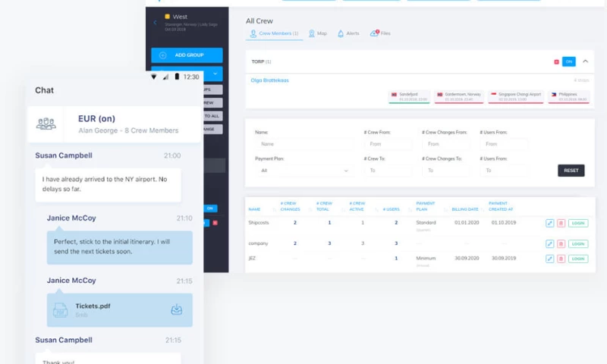607x364 pixels.
Task: Click the Shipcosts company name cell
Action: [259, 223]
